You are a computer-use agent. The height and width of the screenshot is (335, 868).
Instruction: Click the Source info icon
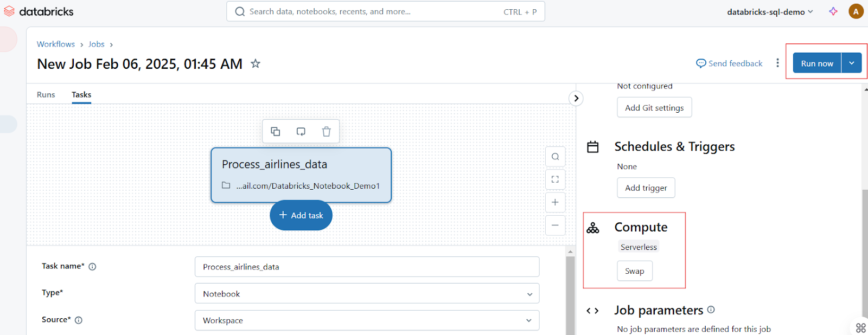[79, 320]
